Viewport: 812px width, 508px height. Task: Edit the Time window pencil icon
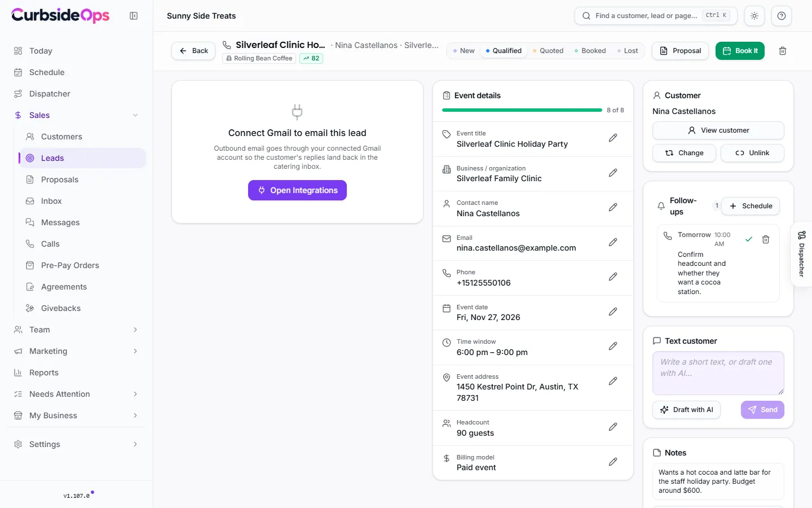pos(613,346)
